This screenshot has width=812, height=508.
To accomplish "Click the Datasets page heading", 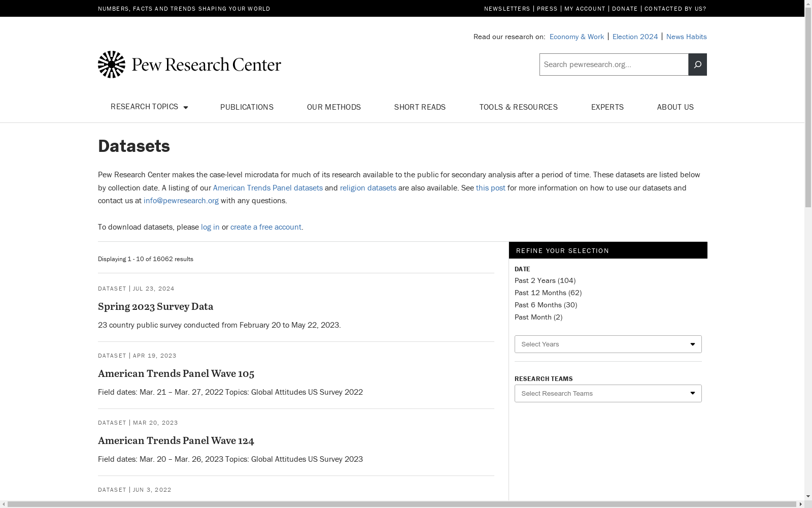I will (x=134, y=146).
